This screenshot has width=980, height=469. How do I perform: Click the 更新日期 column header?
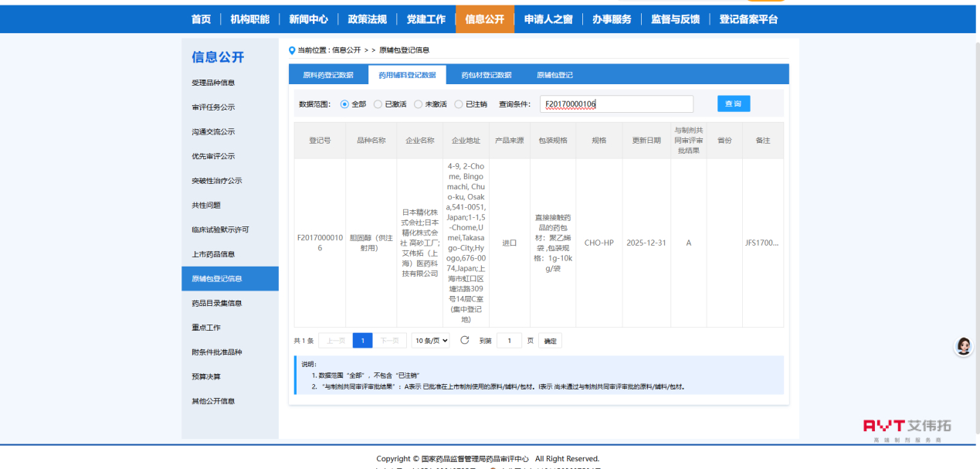(646, 141)
